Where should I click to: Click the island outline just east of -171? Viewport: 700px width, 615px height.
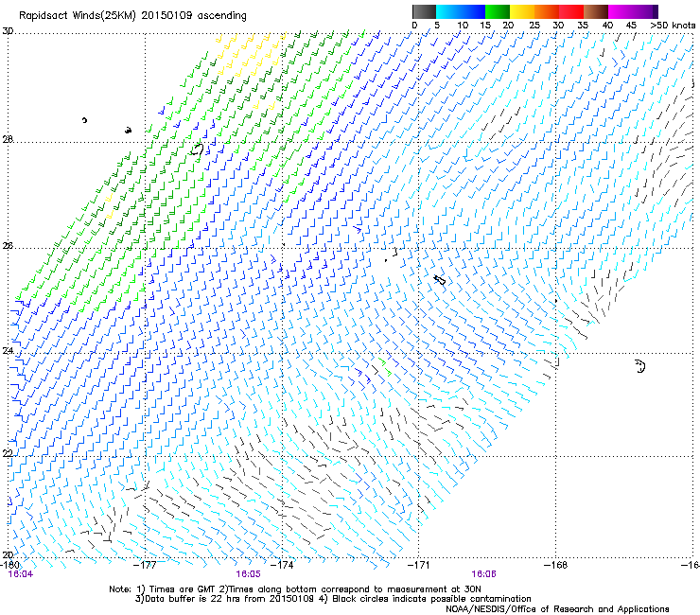pyautogui.click(x=440, y=280)
